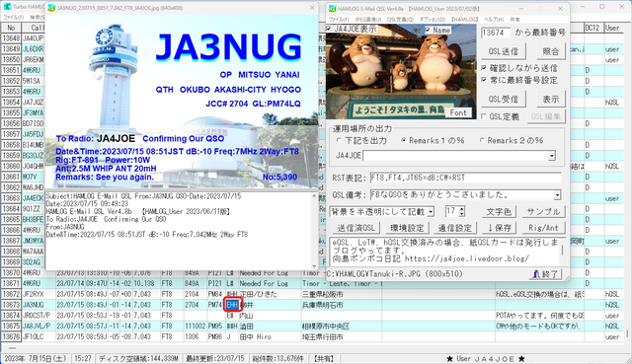
Task: Click ディスク空領域:144,339M status entry
Action: 138,359
